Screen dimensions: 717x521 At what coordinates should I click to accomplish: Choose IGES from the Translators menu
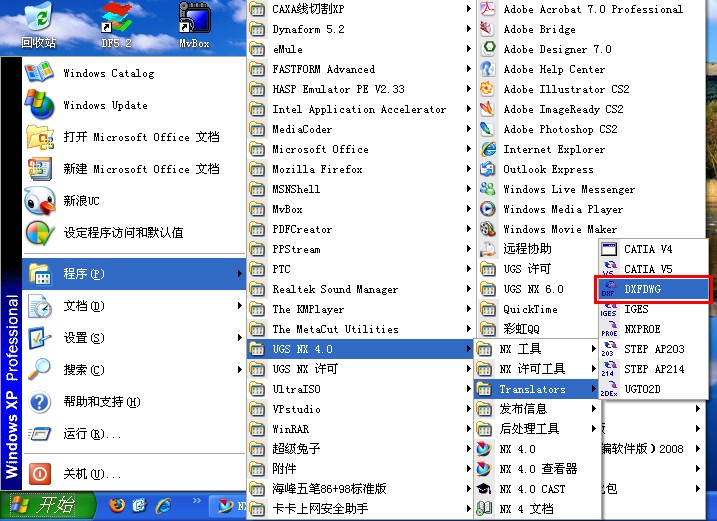[654, 309]
